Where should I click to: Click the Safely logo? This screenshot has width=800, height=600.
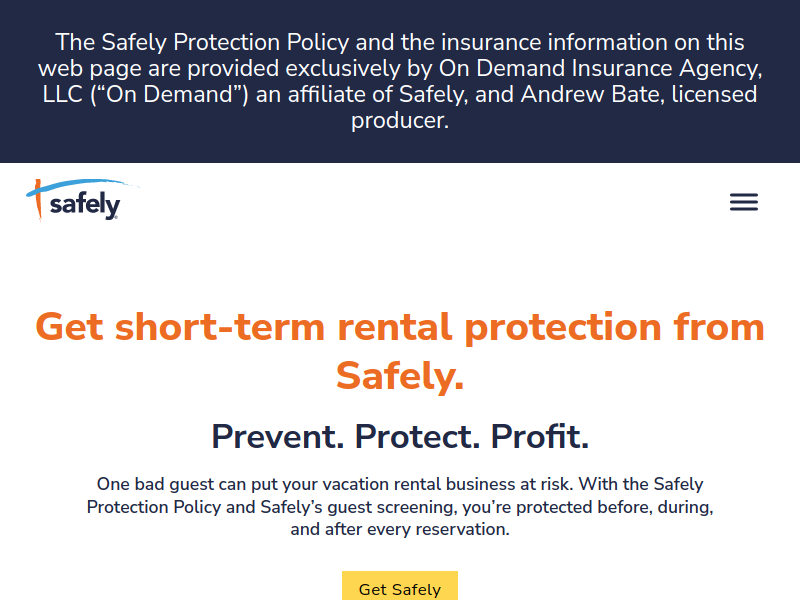(82, 201)
